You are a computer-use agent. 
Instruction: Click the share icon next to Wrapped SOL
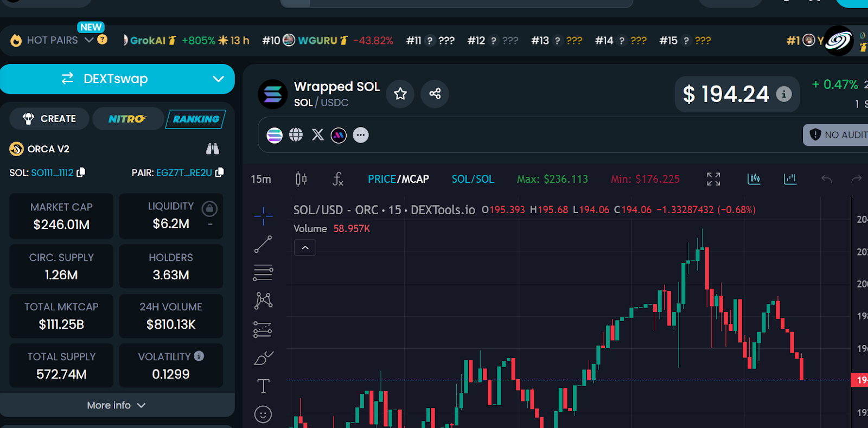click(435, 94)
